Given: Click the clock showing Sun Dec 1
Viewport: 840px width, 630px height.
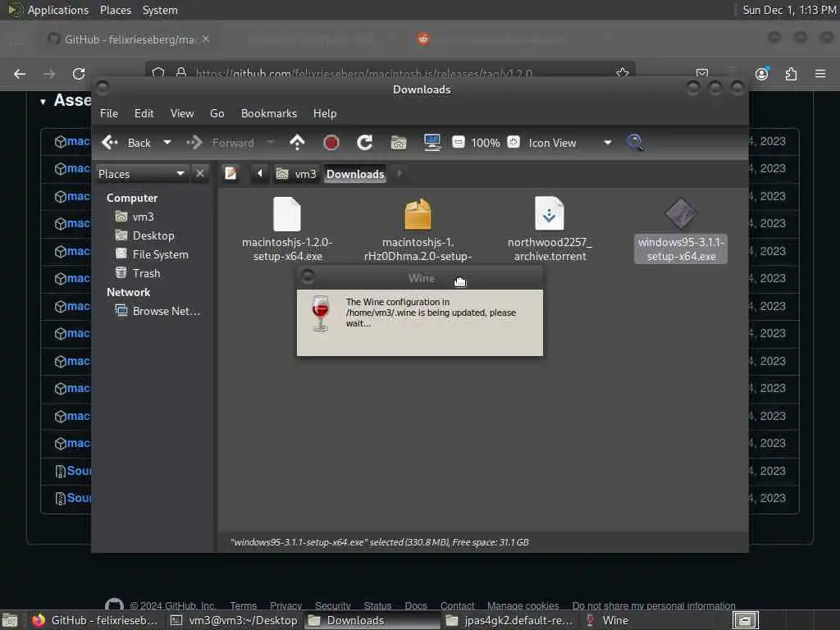Looking at the screenshot, I should click(790, 10).
